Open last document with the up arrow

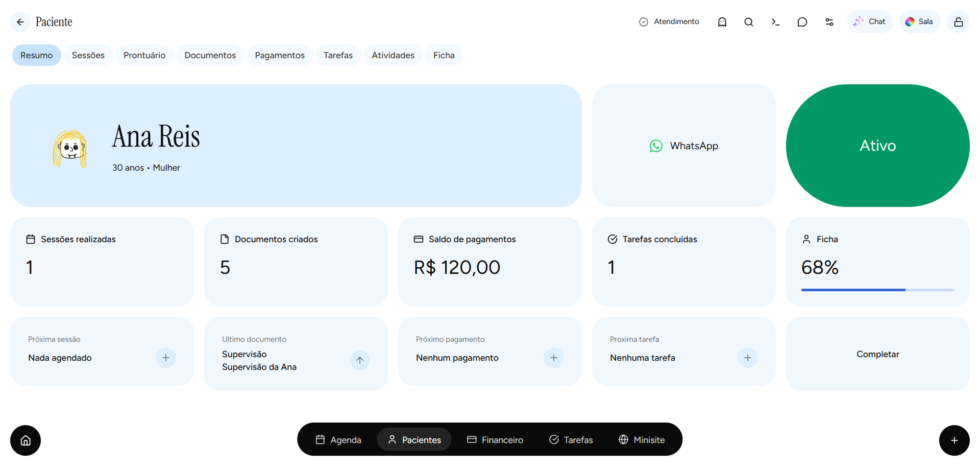click(360, 360)
